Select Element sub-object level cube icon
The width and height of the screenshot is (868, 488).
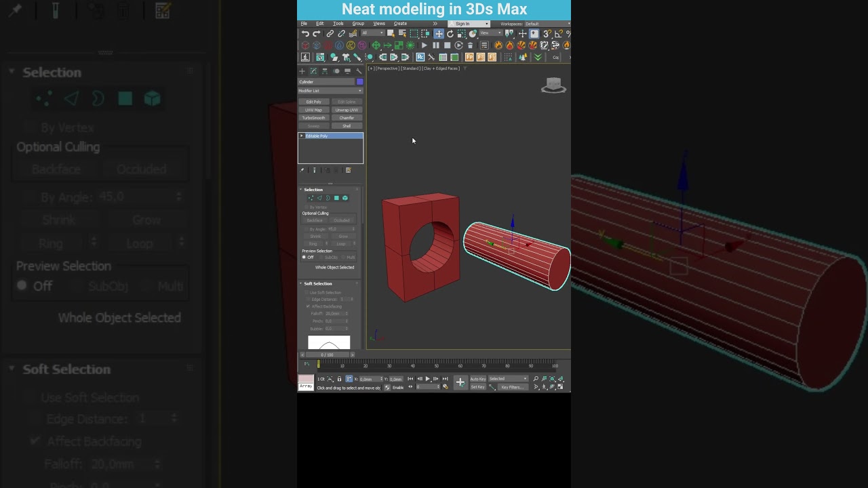pos(345,198)
